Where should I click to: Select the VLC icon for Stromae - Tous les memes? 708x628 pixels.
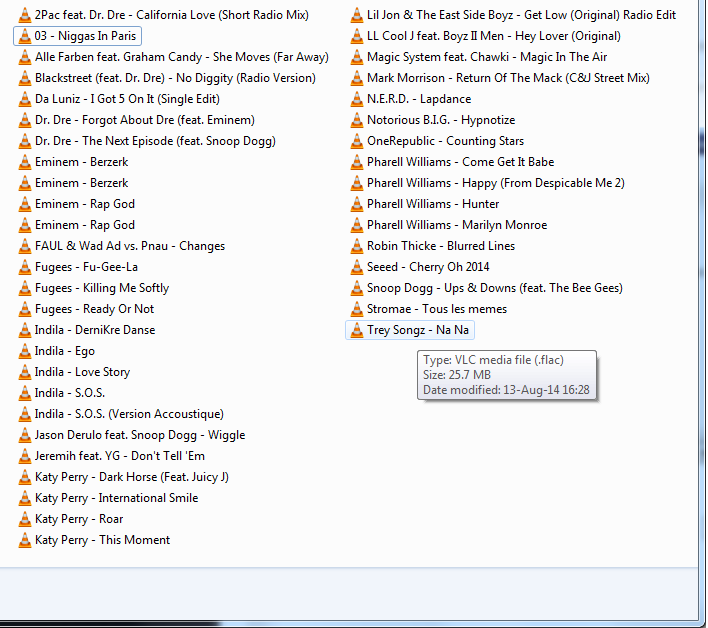357,309
